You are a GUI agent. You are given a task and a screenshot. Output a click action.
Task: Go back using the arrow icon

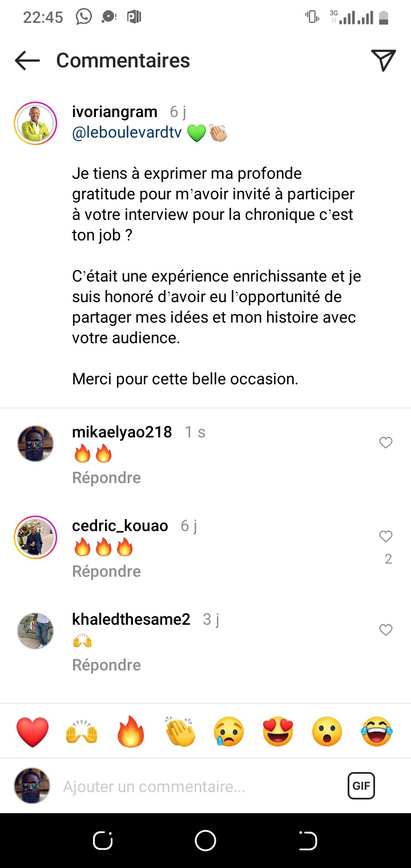click(x=27, y=61)
